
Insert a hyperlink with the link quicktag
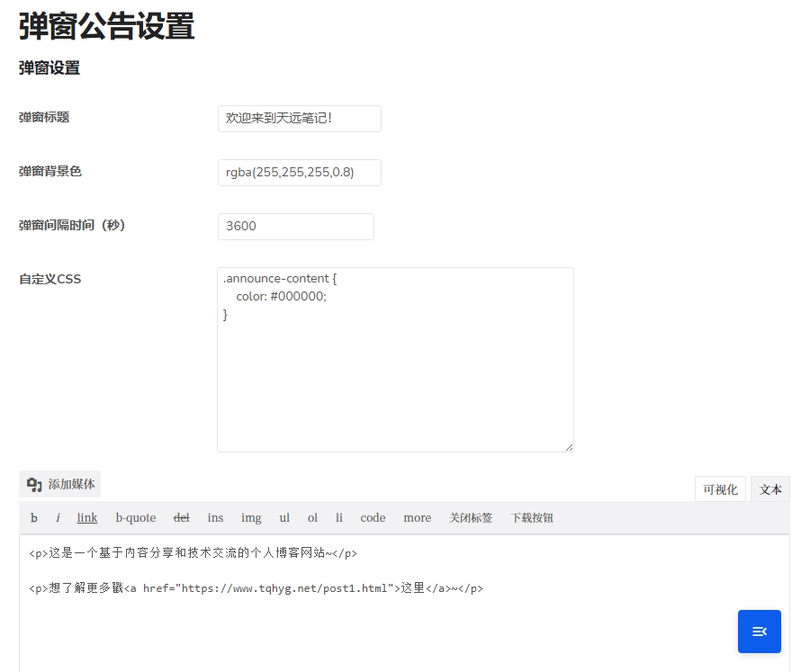point(87,517)
